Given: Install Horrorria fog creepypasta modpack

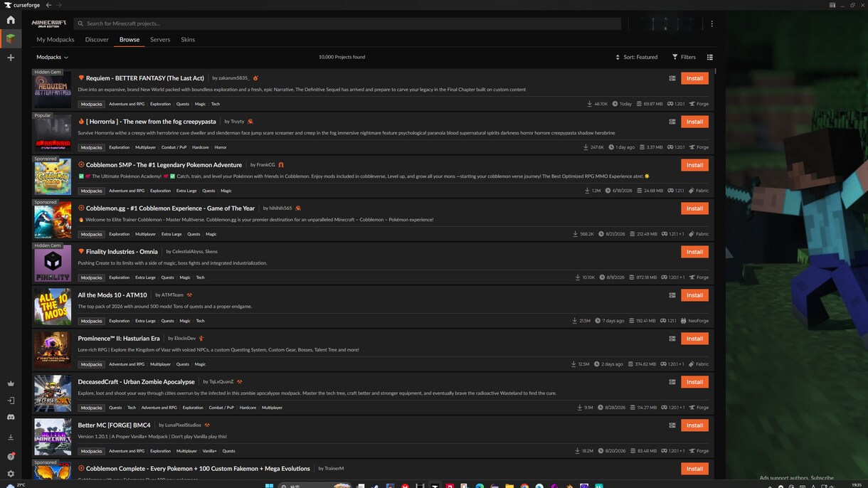Looking at the screenshot, I should [694, 122].
